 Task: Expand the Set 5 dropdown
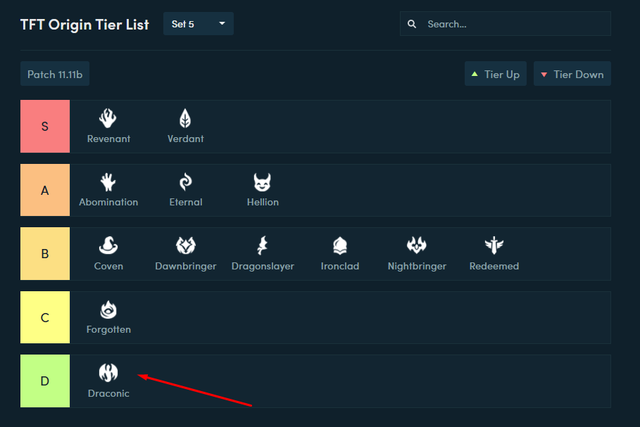pyautogui.click(x=198, y=23)
